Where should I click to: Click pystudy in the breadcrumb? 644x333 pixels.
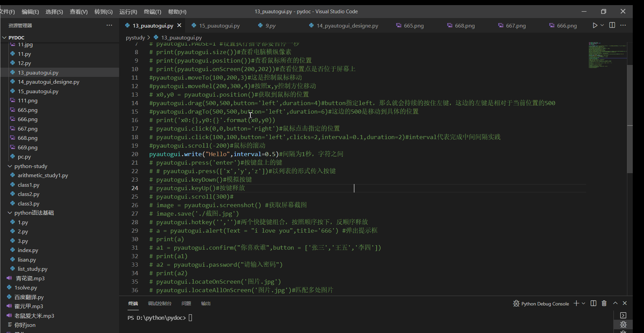coord(135,37)
